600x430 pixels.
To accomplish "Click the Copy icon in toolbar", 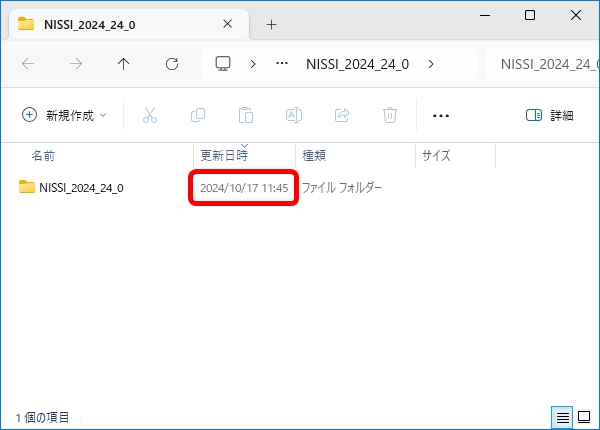I will click(x=198, y=115).
